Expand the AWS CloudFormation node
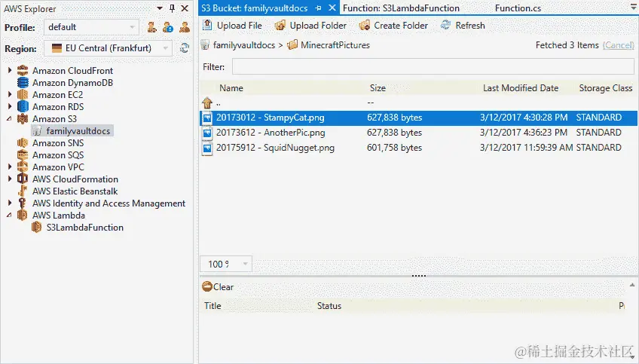Viewport: 639px width, 364px height. click(x=9, y=179)
